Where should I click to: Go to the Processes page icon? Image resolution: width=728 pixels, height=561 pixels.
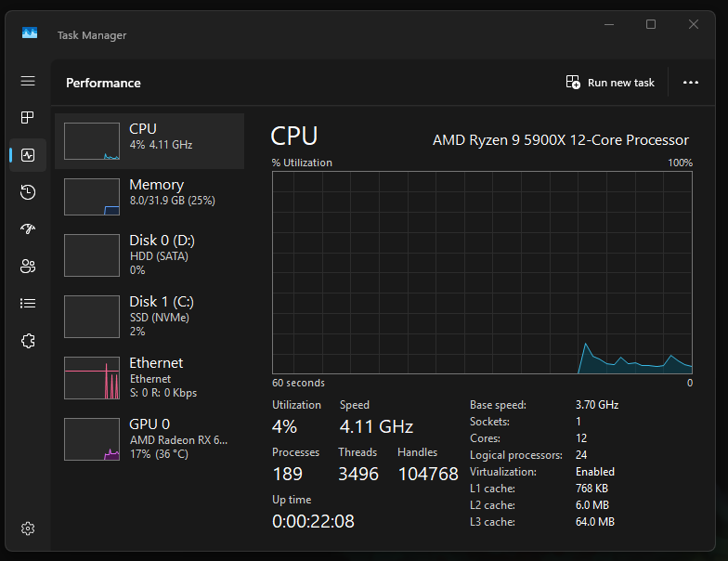pos(28,117)
